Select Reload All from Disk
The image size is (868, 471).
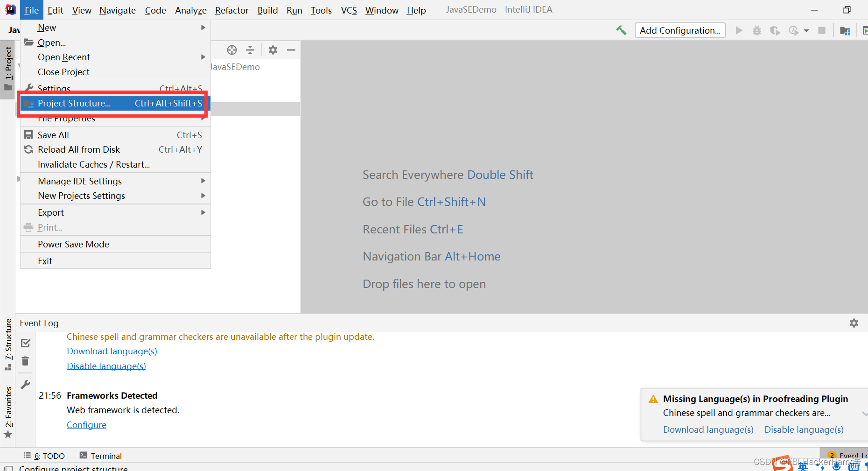pos(115,149)
